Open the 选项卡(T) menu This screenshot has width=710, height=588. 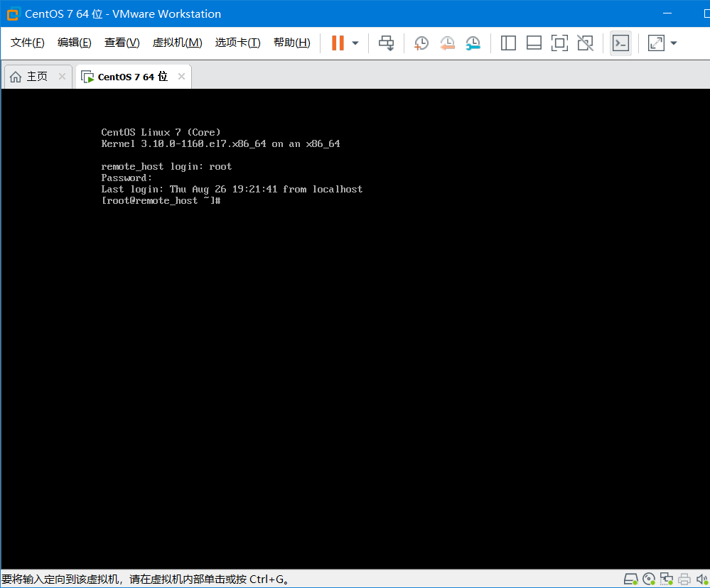(237, 43)
